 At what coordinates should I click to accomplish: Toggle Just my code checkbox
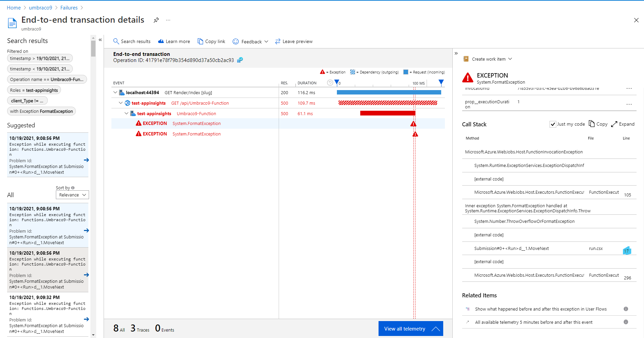click(x=553, y=124)
